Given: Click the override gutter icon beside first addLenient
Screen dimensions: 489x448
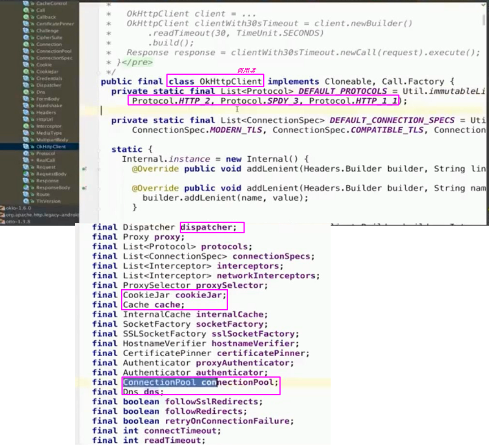Looking at the screenshot, I should point(84,169).
